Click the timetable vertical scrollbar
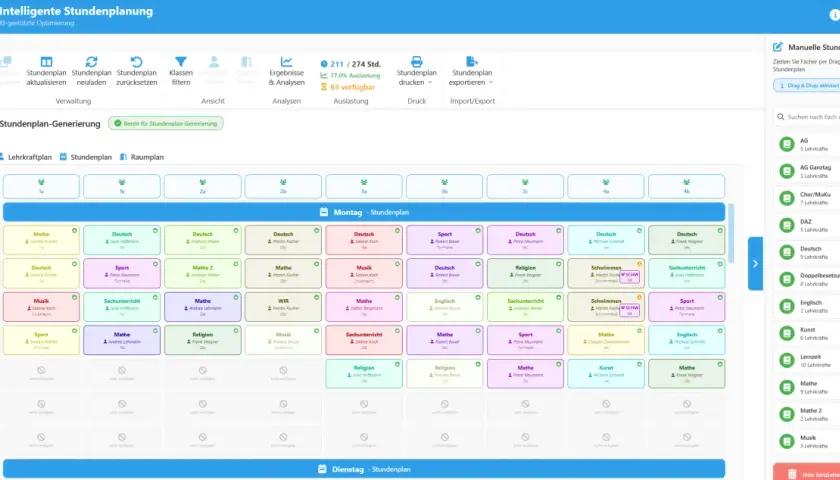840x480 pixels. click(x=731, y=233)
